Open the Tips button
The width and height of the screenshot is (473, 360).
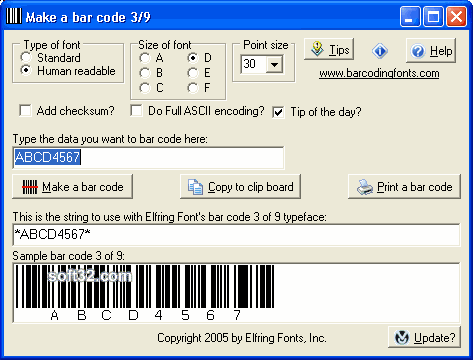[329, 49]
